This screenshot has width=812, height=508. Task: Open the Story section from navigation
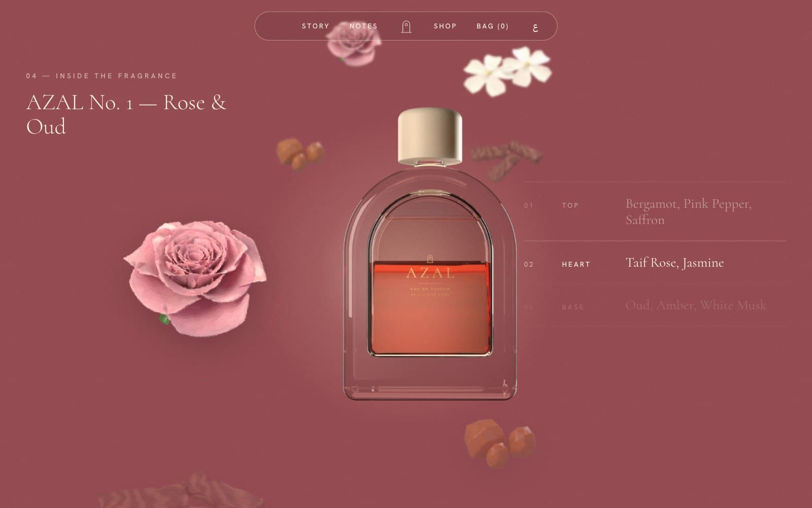[x=315, y=26]
